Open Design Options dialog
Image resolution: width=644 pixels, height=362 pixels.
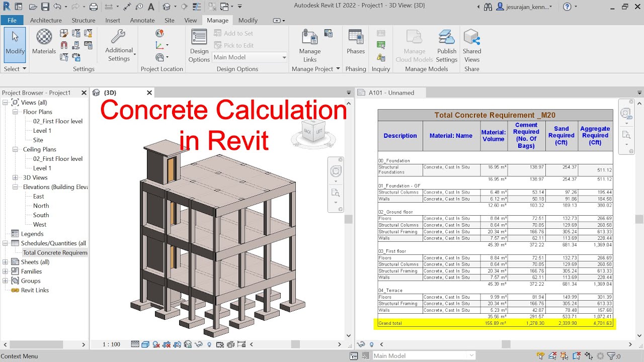click(x=199, y=46)
